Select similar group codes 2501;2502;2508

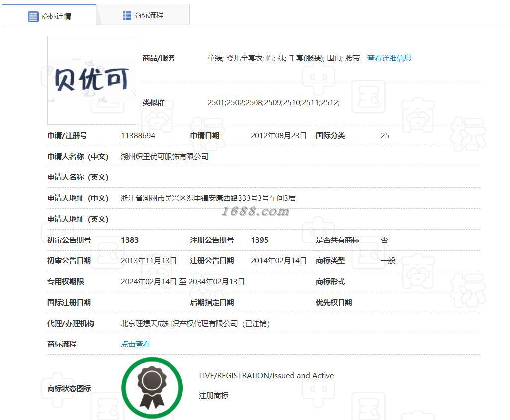[x=236, y=103]
